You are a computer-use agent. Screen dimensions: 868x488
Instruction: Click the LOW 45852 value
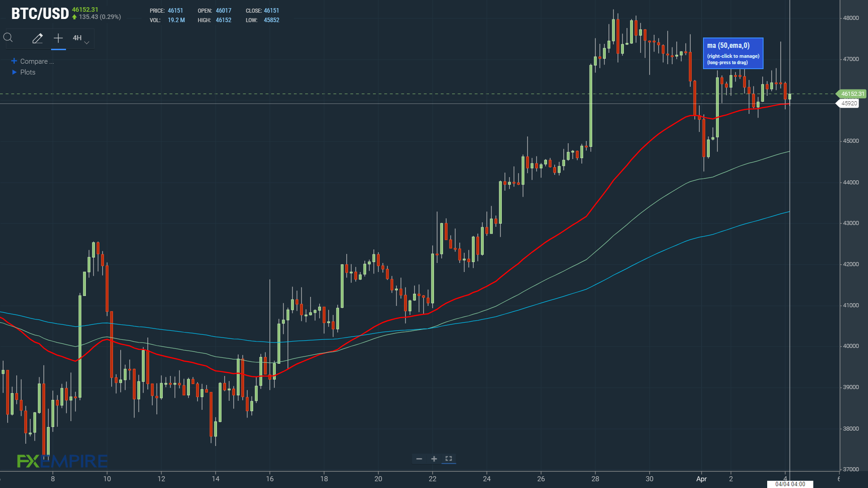[x=271, y=20]
